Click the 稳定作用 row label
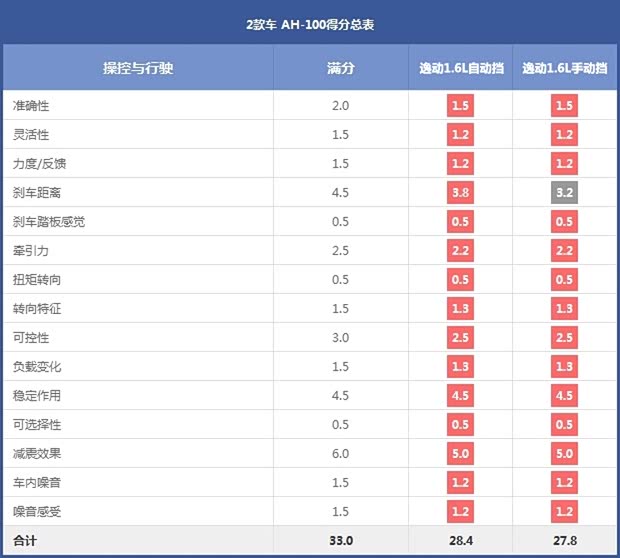Screen dimensions: 620x558 point(37,396)
